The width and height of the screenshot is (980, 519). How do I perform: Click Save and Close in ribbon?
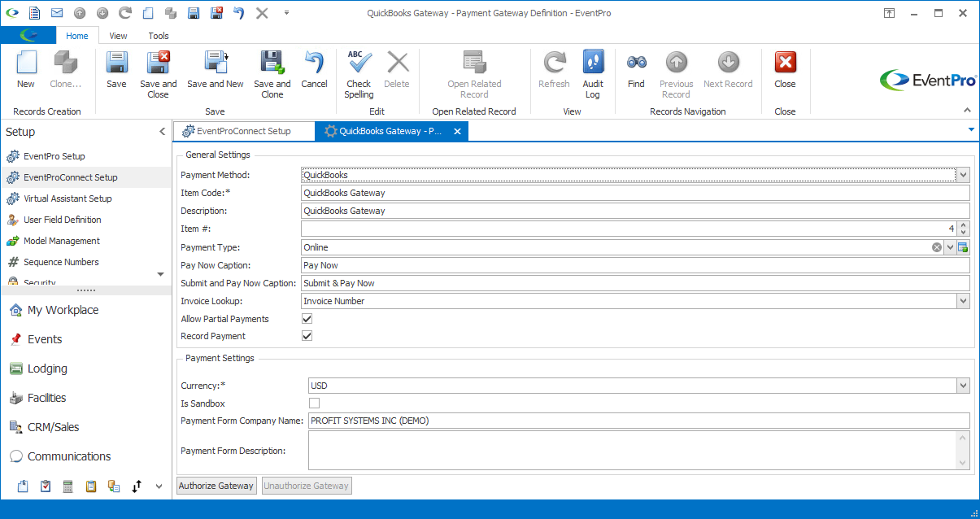pyautogui.click(x=158, y=75)
